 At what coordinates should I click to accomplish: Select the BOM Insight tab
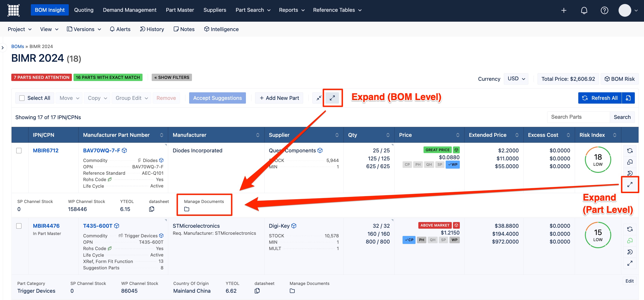pos(50,10)
